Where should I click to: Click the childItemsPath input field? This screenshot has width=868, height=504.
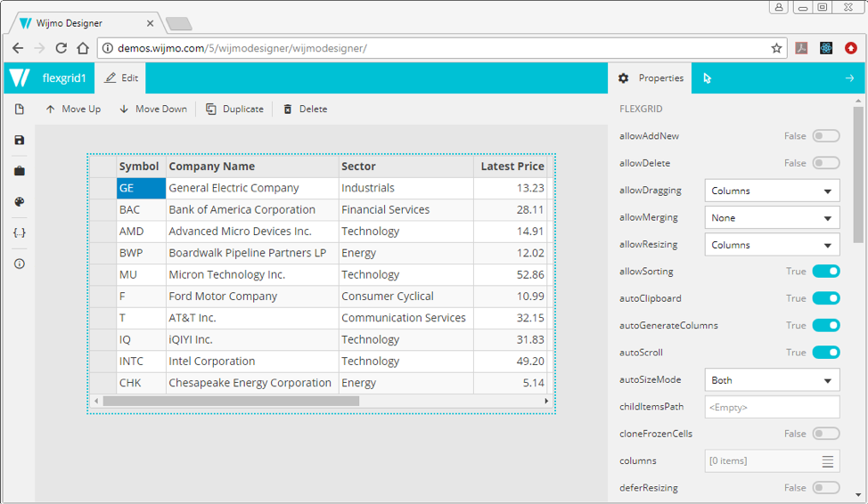tap(772, 407)
